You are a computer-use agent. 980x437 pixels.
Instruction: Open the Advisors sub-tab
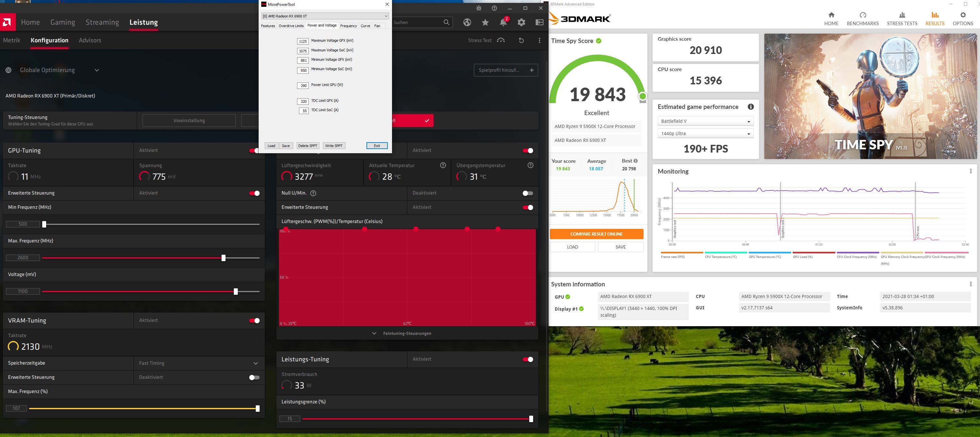point(90,40)
